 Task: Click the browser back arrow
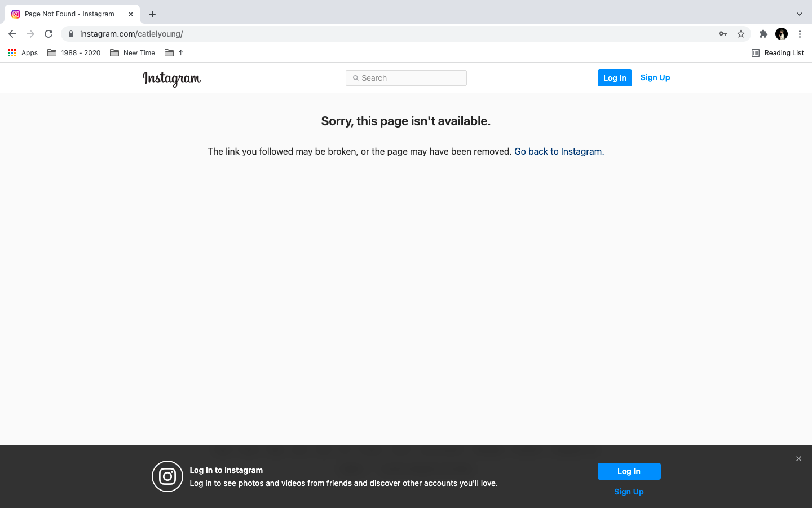click(x=12, y=34)
